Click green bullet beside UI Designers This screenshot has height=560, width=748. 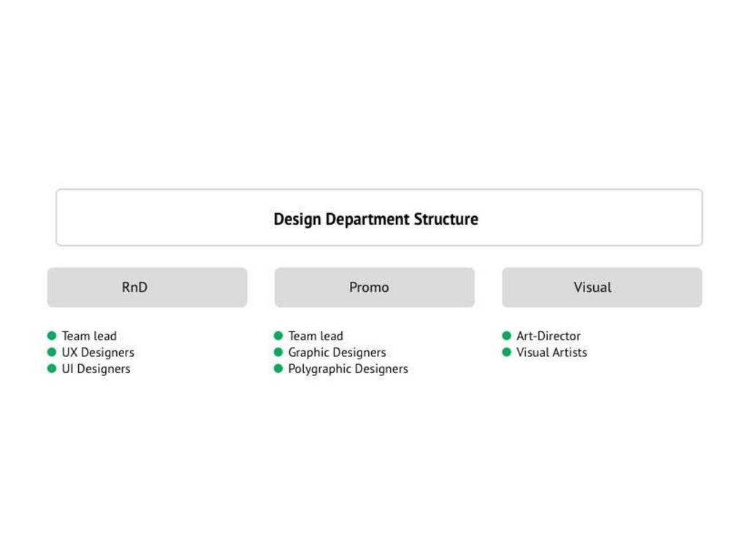tap(52, 369)
